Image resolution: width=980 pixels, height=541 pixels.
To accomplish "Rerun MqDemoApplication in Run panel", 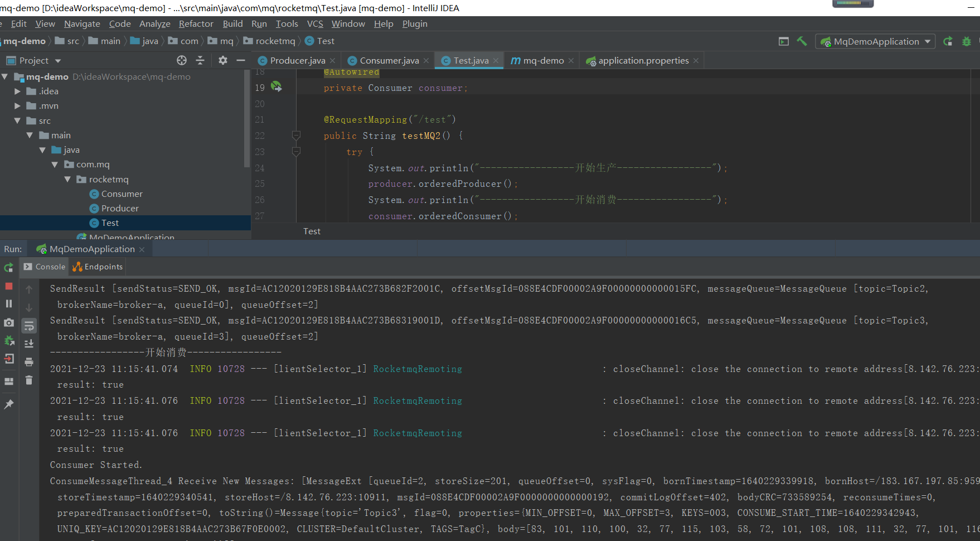I will (8, 268).
